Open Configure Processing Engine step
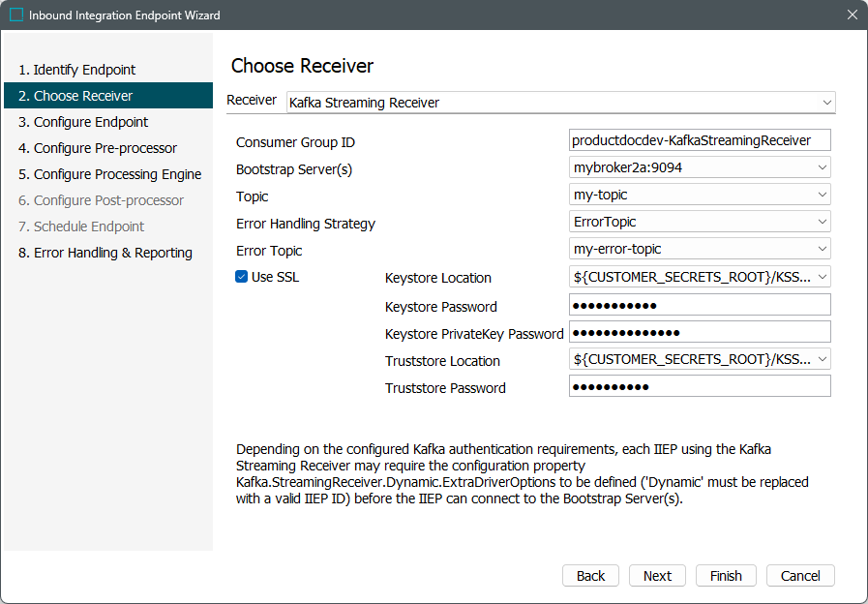This screenshot has width=868, height=604. point(109,174)
